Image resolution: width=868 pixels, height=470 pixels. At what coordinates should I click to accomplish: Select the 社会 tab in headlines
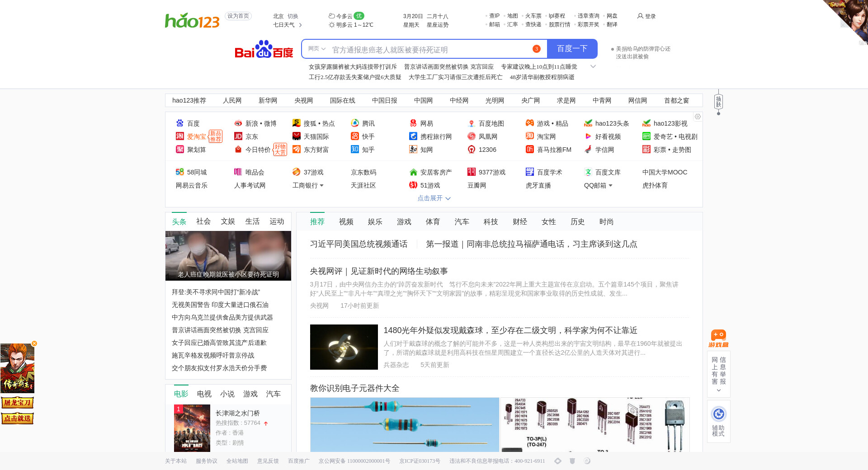[x=203, y=221]
